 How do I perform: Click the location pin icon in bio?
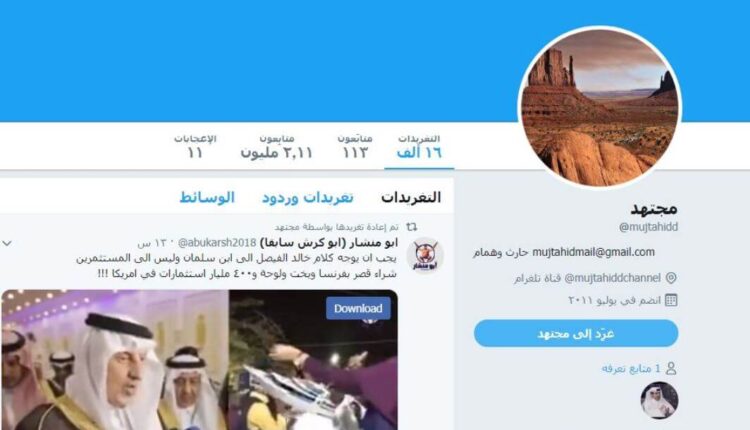coord(671,278)
